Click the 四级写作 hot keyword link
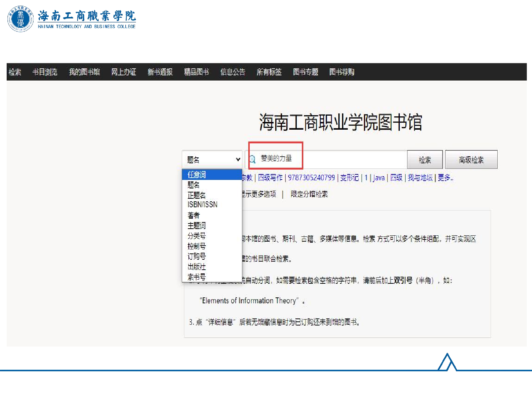This screenshot has height=399, width=532. tap(270, 178)
